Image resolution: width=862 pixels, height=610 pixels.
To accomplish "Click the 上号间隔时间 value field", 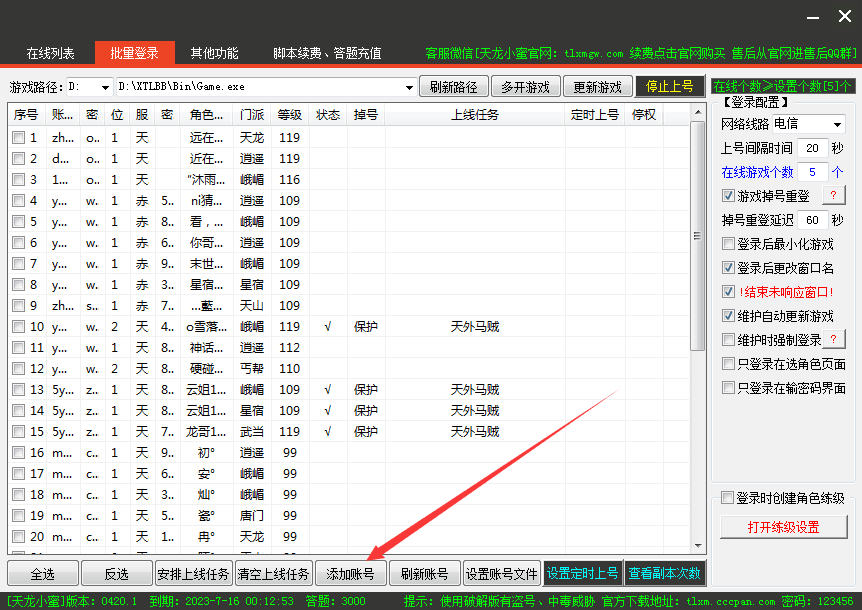I will (x=812, y=148).
